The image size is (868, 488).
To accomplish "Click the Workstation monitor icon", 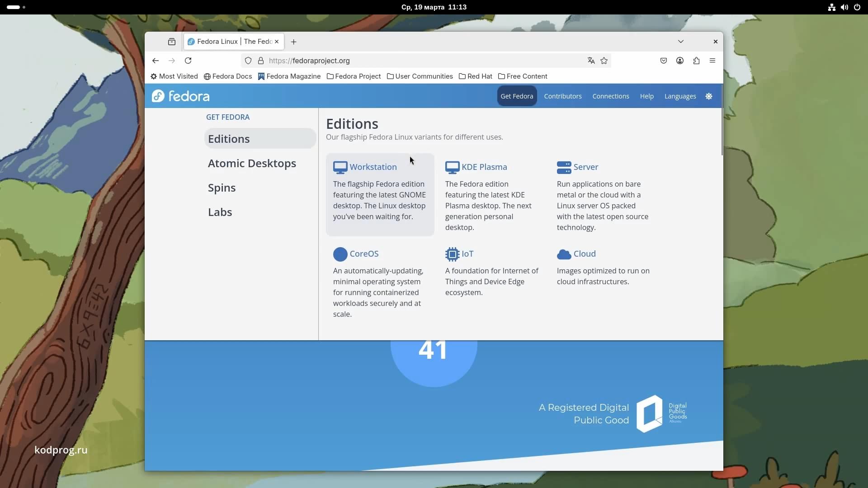I will pyautogui.click(x=340, y=167).
